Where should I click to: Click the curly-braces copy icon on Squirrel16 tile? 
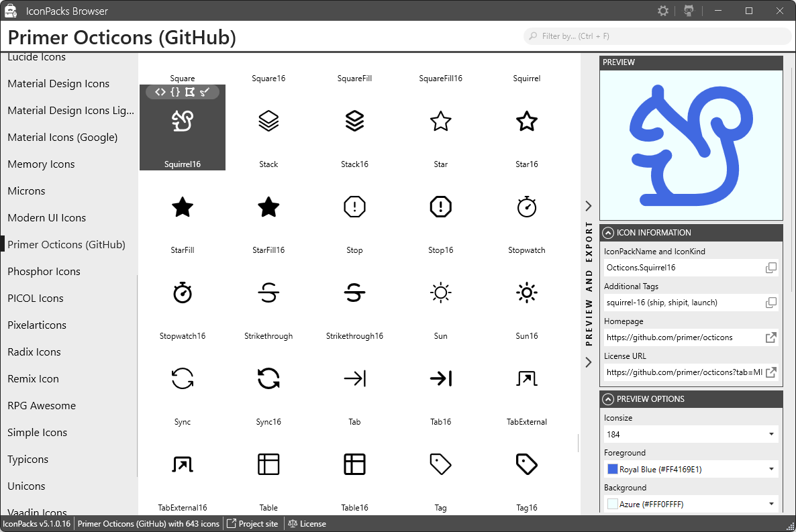[x=175, y=92]
